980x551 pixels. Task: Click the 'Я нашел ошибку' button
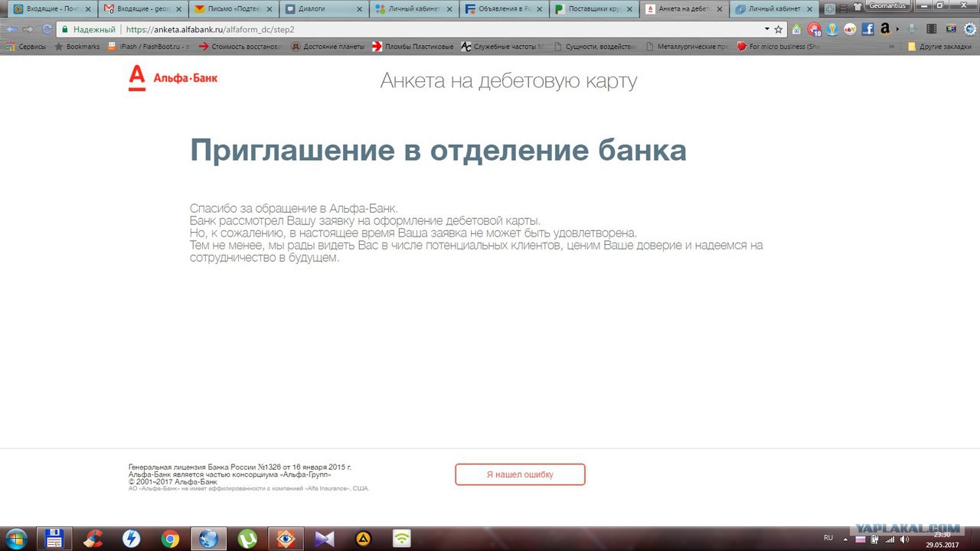coord(520,474)
